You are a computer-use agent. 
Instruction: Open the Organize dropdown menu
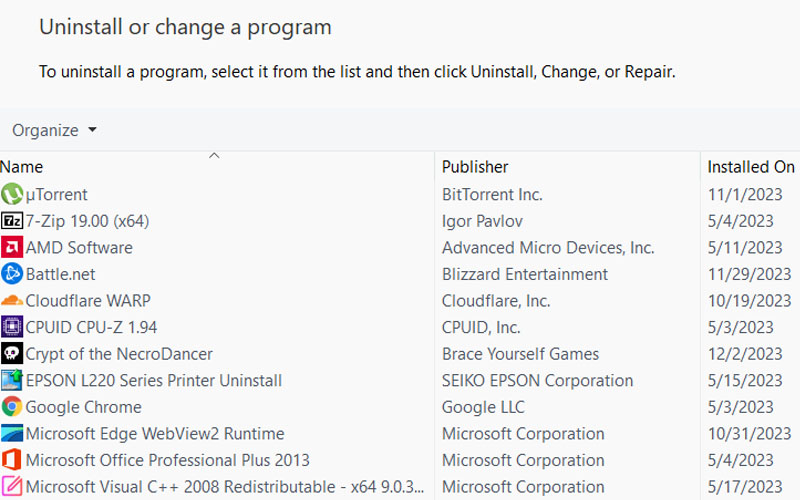(x=54, y=130)
